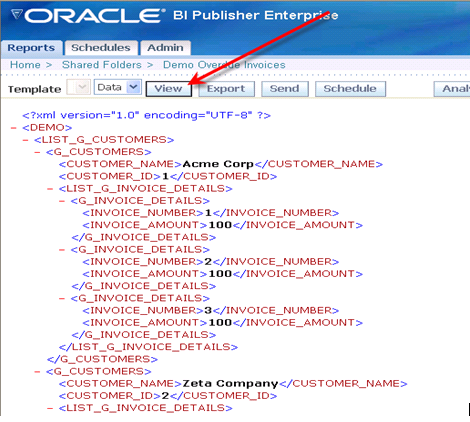Image resolution: width=470 pixels, height=422 pixels.
Task: Click the closing /G_CUSTOMERS tag
Action: (102, 359)
